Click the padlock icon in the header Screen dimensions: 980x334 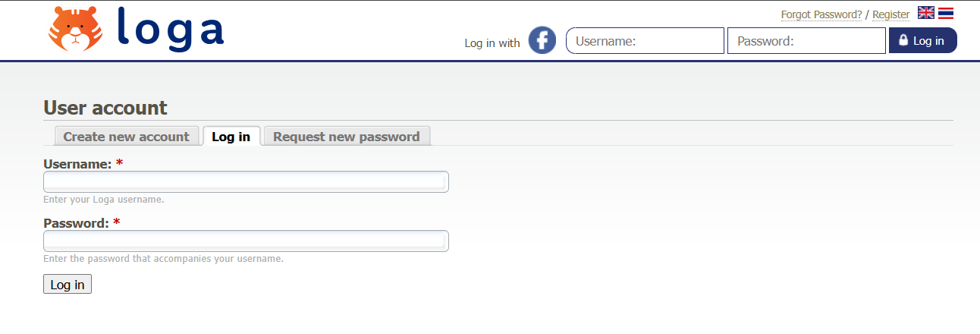point(903,40)
